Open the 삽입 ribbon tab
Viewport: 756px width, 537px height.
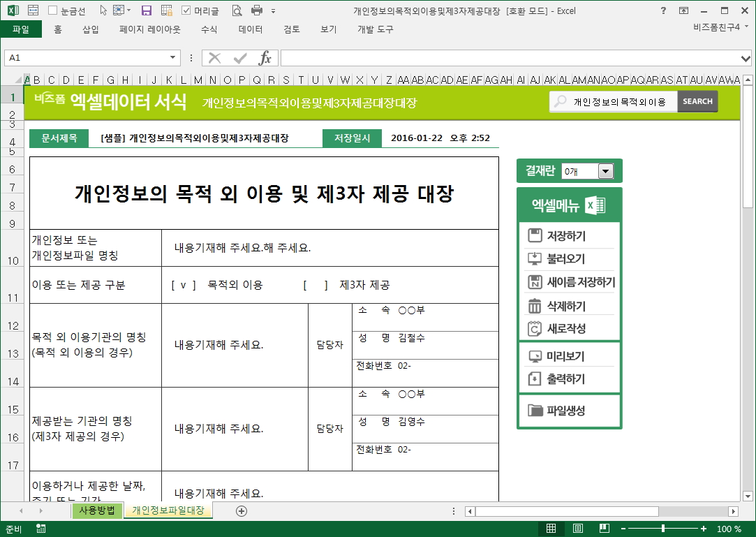(x=91, y=29)
